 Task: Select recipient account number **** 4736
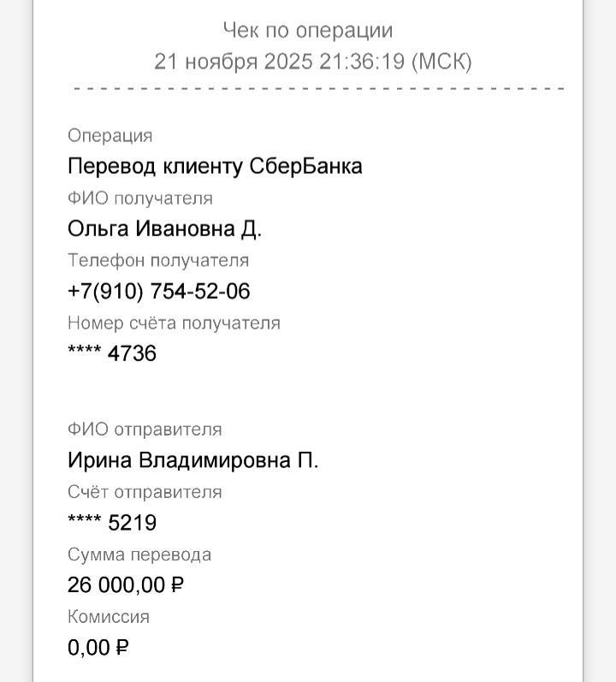coord(112,353)
